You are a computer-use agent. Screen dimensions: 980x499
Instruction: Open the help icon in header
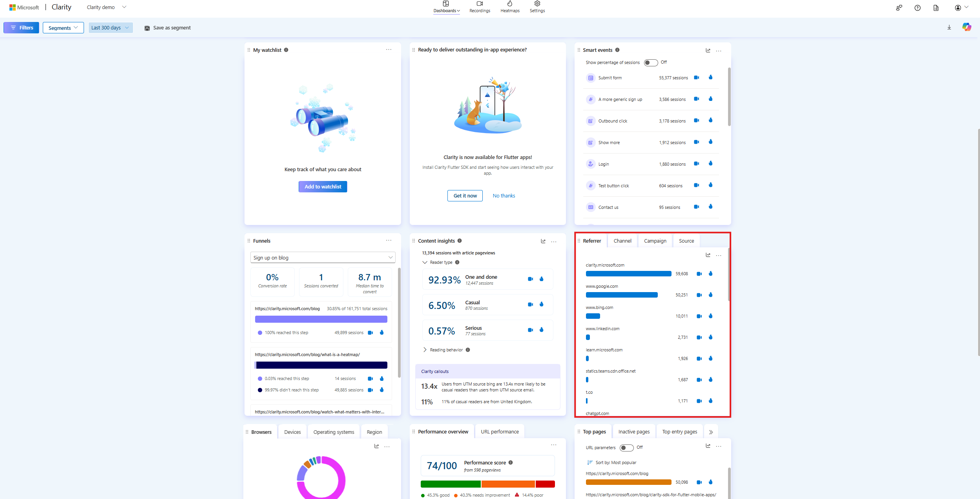(918, 8)
